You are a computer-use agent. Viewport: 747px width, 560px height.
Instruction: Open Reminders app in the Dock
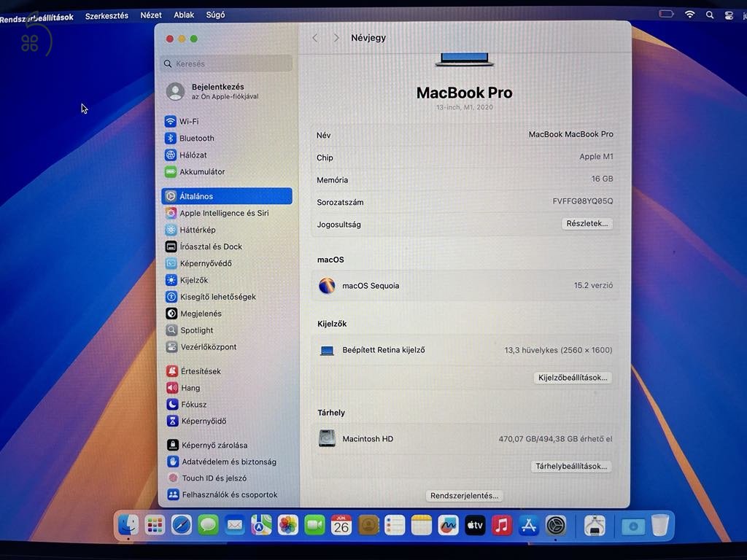pos(395,525)
